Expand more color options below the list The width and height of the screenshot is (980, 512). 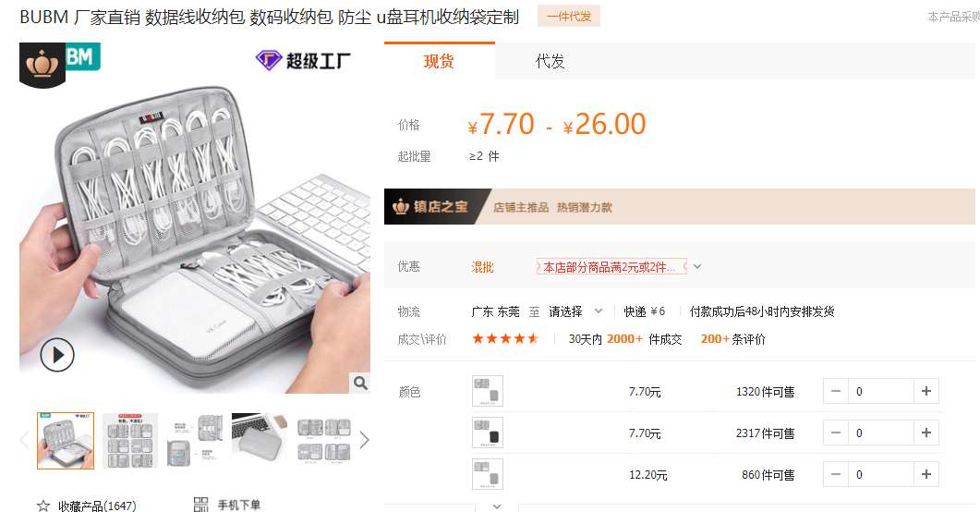[x=497, y=506]
